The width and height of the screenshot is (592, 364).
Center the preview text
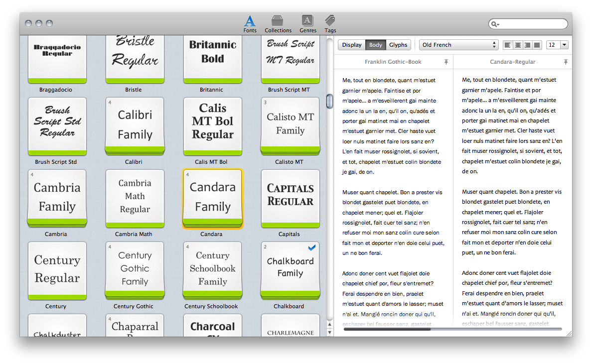pos(518,45)
